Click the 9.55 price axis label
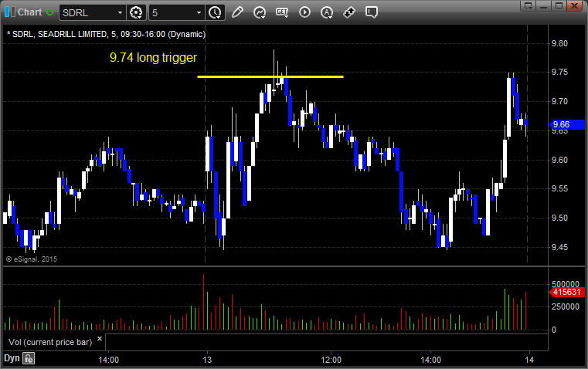This screenshot has height=369, width=588. [559, 189]
